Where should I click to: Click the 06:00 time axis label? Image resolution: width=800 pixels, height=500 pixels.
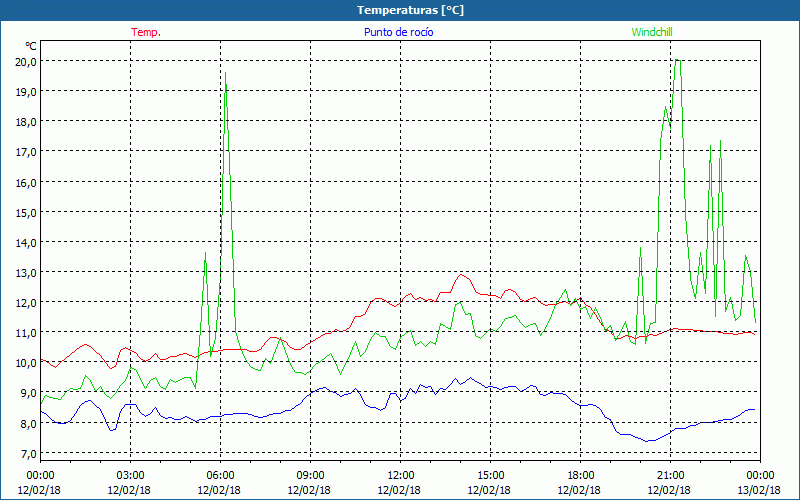click(x=220, y=476)
